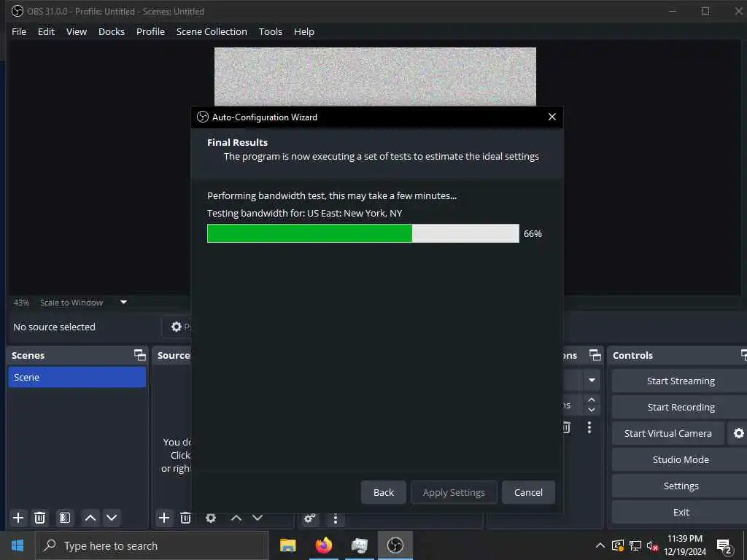Open Settings from the Controls panel
747x560 pixels.
click(681, 486)
